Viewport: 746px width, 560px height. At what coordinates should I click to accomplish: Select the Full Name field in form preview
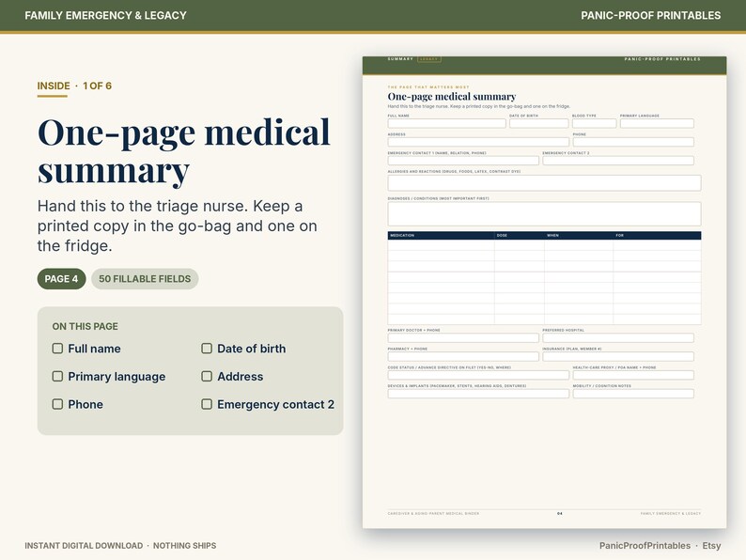pos(446,123)
